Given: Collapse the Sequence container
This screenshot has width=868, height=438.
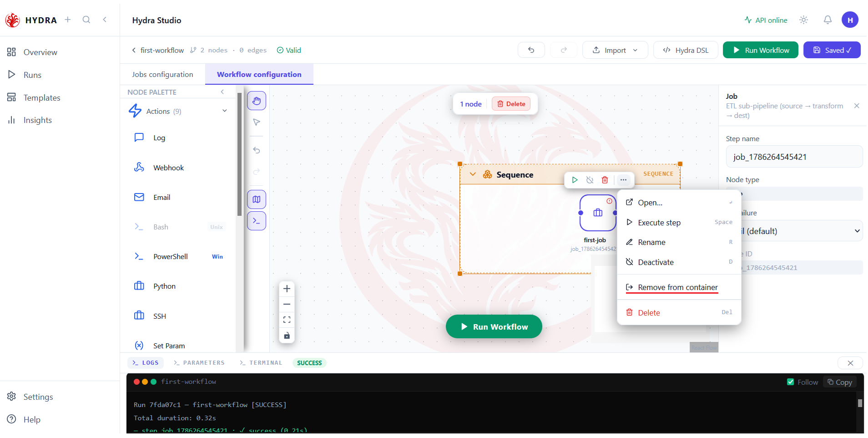Looking at the screenshot, I should [x=473, y=174].
